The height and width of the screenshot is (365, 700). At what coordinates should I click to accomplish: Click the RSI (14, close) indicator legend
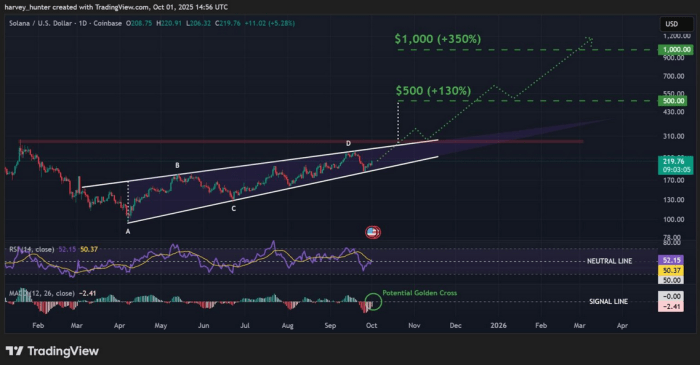click(x=32, y=249)
